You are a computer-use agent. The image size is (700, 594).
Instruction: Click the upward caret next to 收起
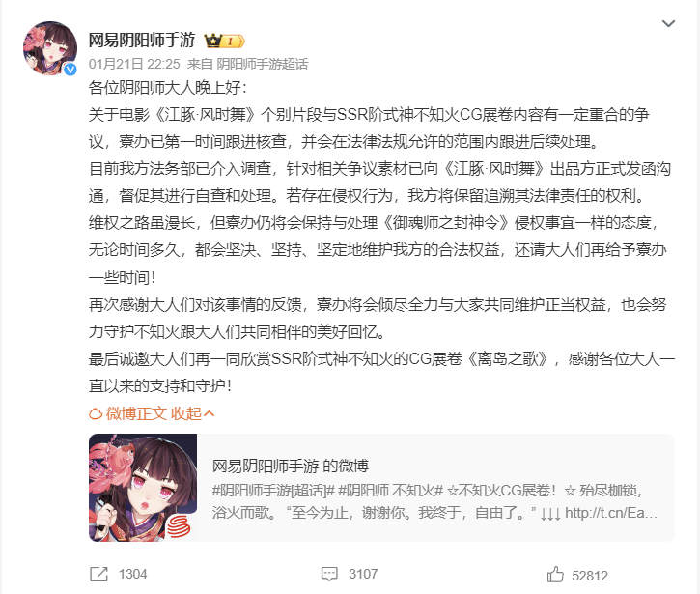[x=209, y=414]
